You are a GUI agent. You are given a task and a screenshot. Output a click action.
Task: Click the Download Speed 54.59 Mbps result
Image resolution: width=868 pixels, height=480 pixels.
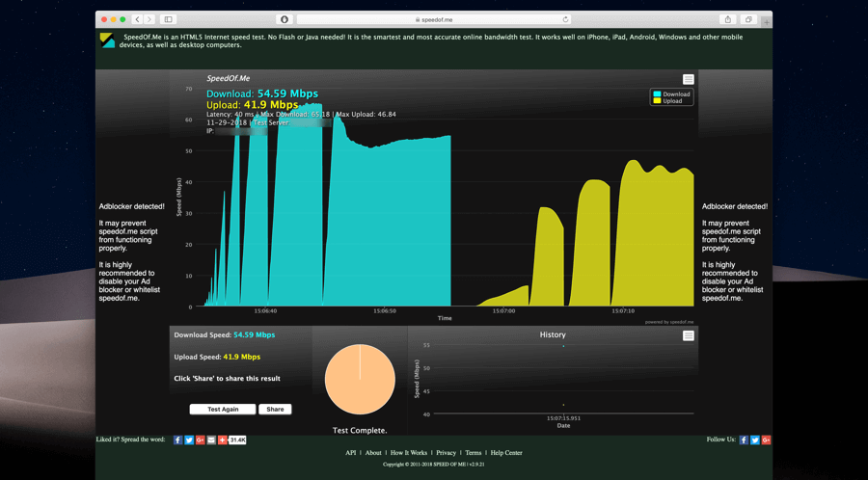[x=224, y=335]
